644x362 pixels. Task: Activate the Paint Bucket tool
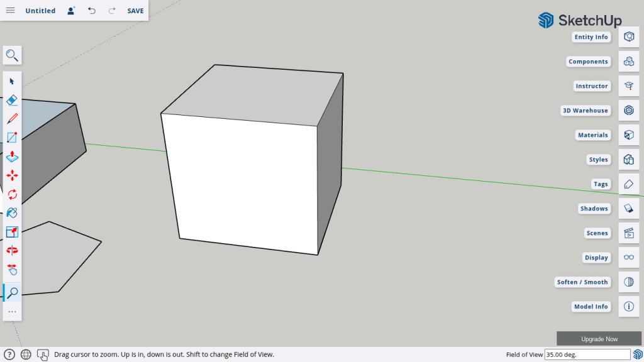point(12,213)
